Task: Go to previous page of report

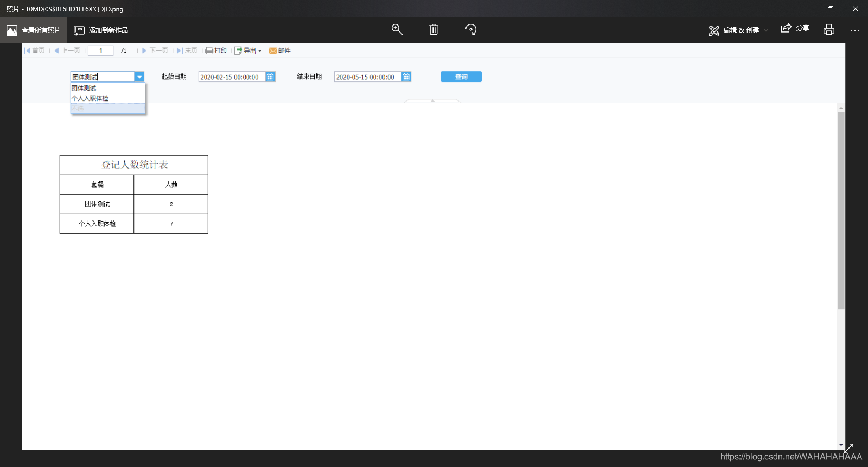Action: click(67, 51)
